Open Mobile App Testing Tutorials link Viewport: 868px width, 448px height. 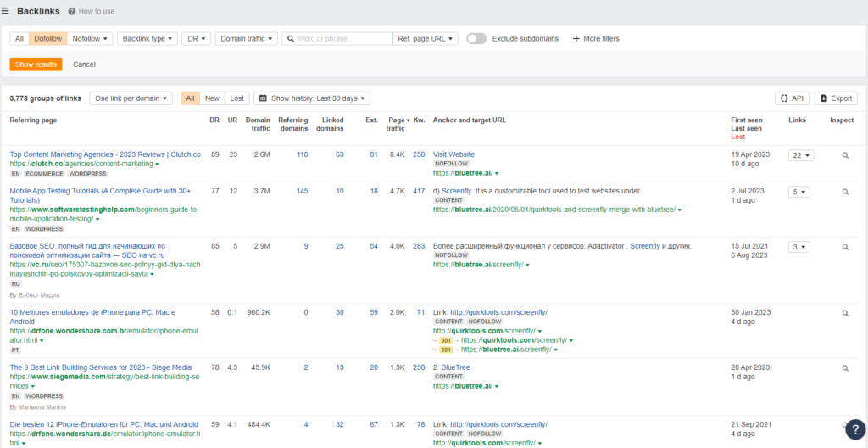point(100,195)
